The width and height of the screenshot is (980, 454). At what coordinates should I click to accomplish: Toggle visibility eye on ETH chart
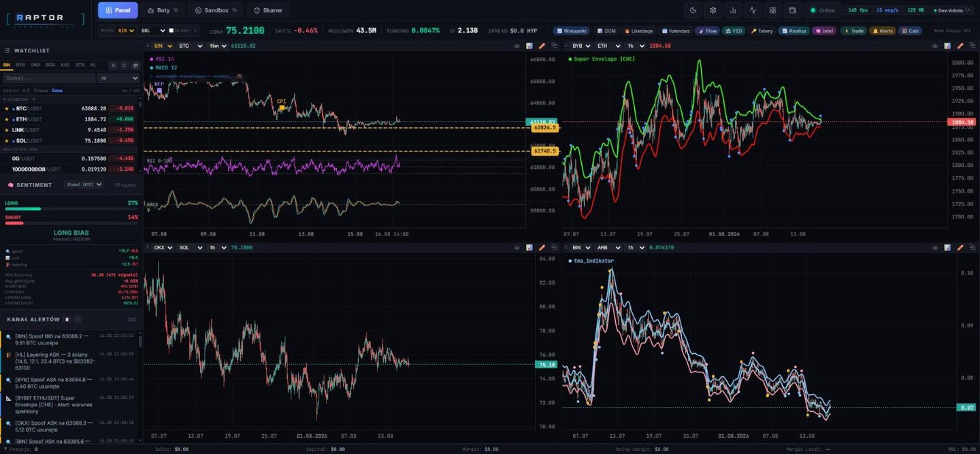(x=935, y=46)
